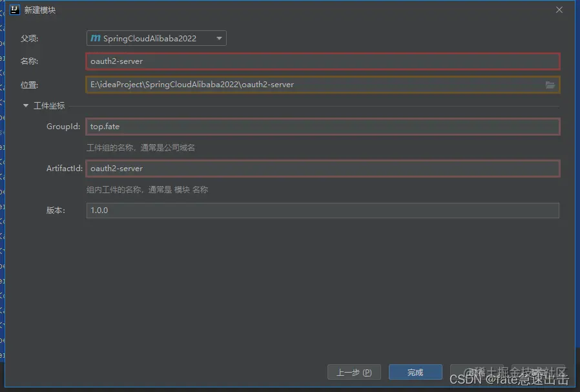Close the new module dialog
Image resolution: width=580 pixels, height=392 pixels.
pyautogui.click(x=559, y=10)
